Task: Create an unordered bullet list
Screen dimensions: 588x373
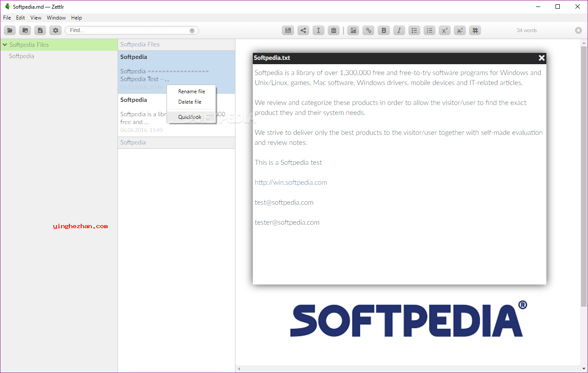Action: coord(415,30)
